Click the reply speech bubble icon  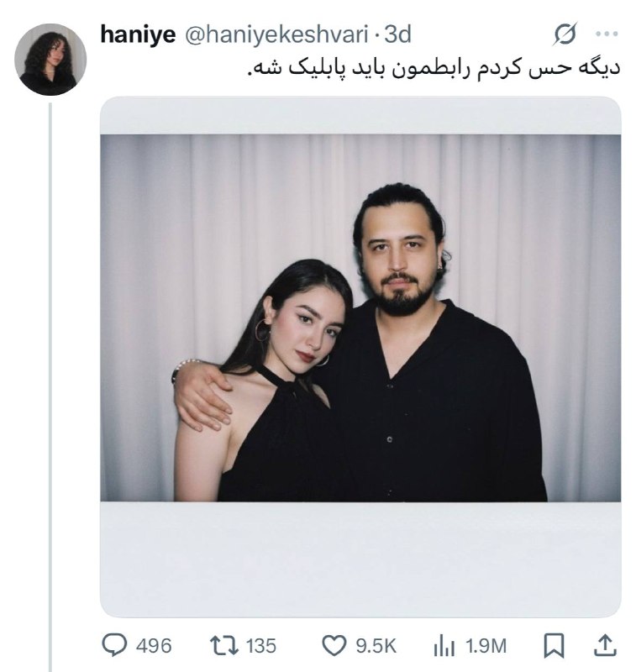[113, 645]
